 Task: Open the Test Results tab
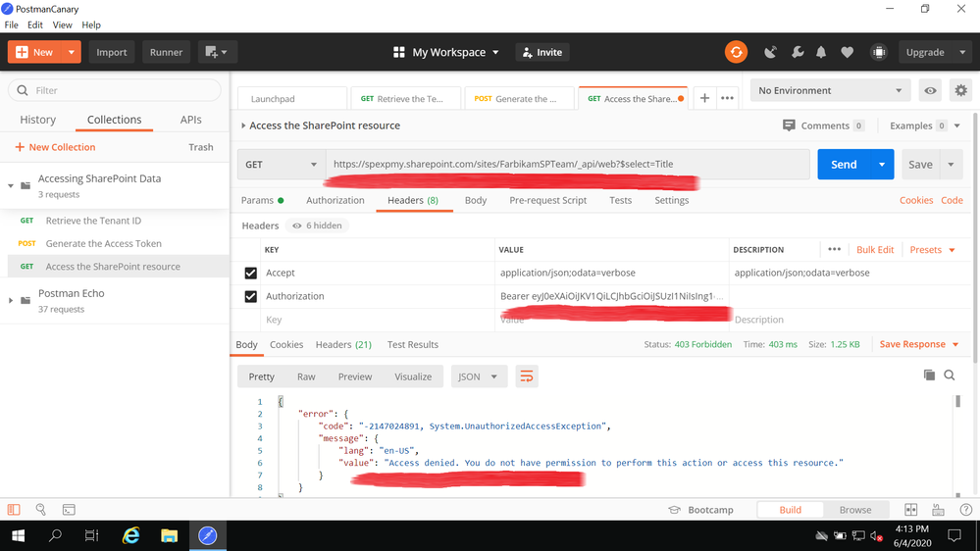[x=412, y=344]
